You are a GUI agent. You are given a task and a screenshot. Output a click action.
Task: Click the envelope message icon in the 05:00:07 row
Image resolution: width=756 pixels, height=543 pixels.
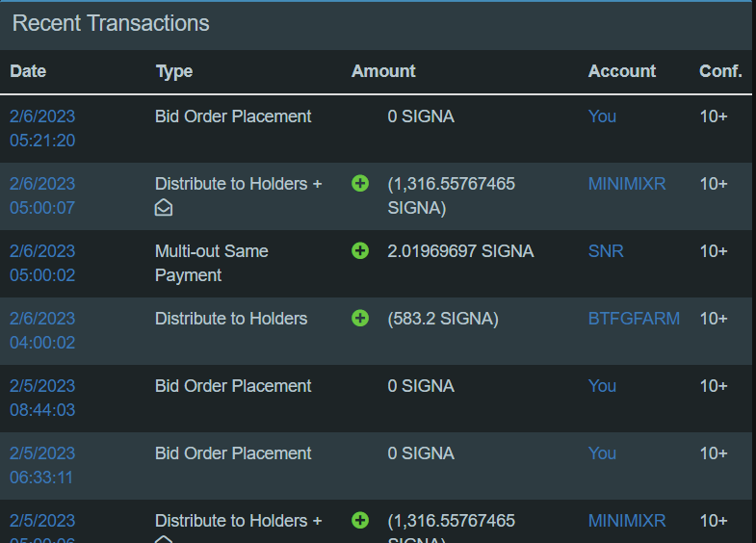tap(164, 208)
